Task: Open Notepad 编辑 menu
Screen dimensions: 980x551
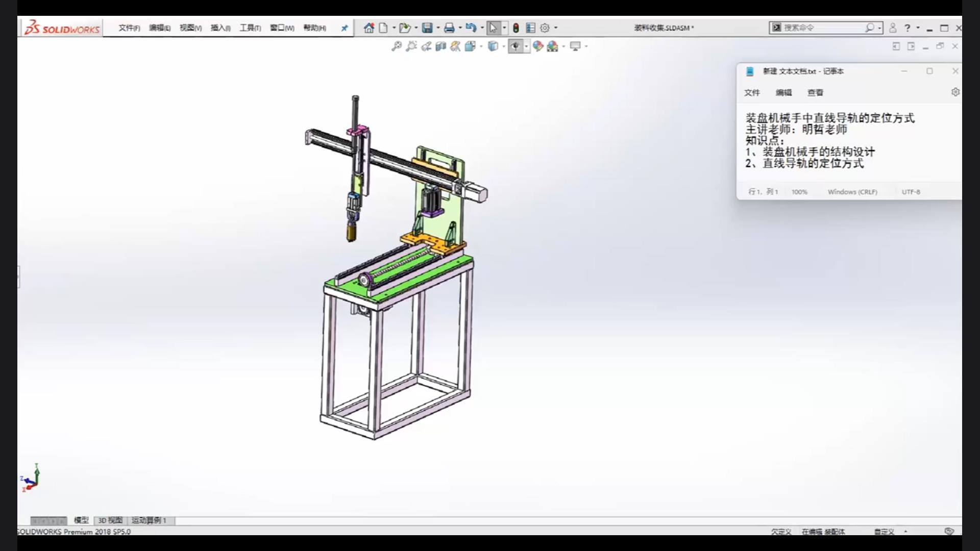Action: tap(783, 92)
